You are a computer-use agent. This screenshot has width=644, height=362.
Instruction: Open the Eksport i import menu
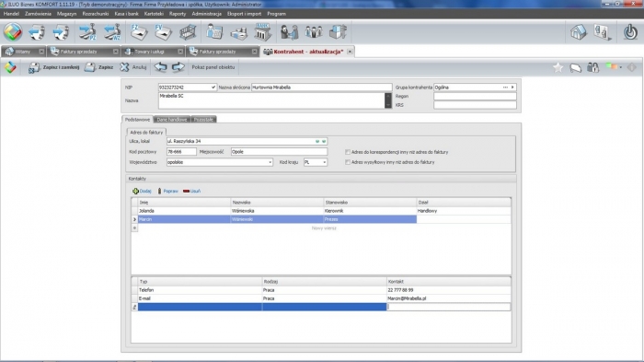(x=244, y=14)
